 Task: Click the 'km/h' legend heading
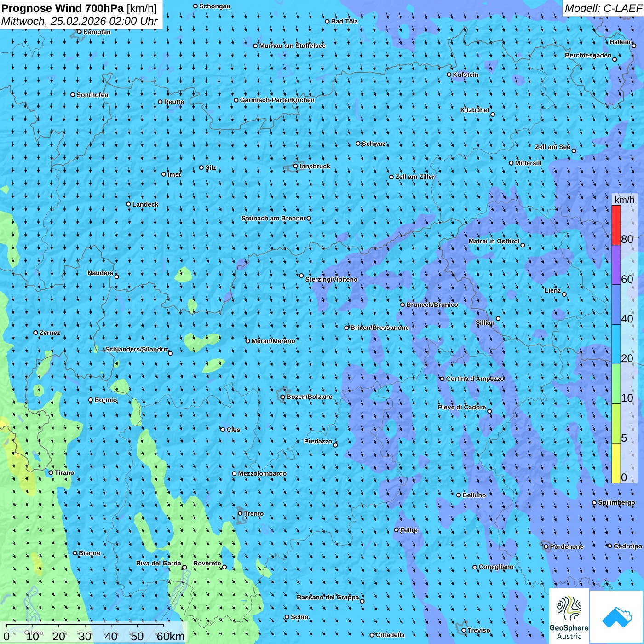pos(624,200)
